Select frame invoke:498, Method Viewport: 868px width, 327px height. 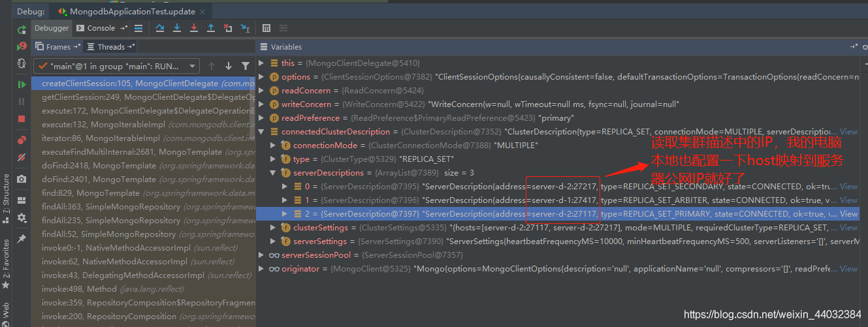(x=144, y=289)
